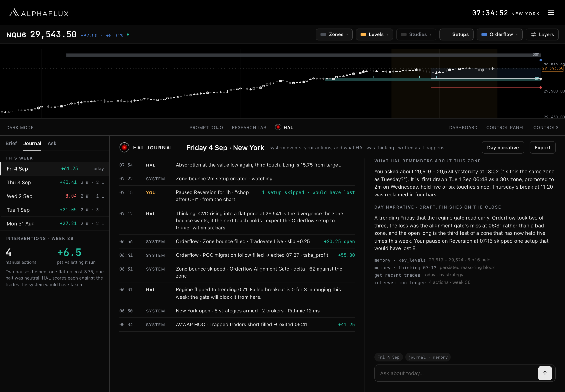Click the HAL Journal red eye icon

124,147
